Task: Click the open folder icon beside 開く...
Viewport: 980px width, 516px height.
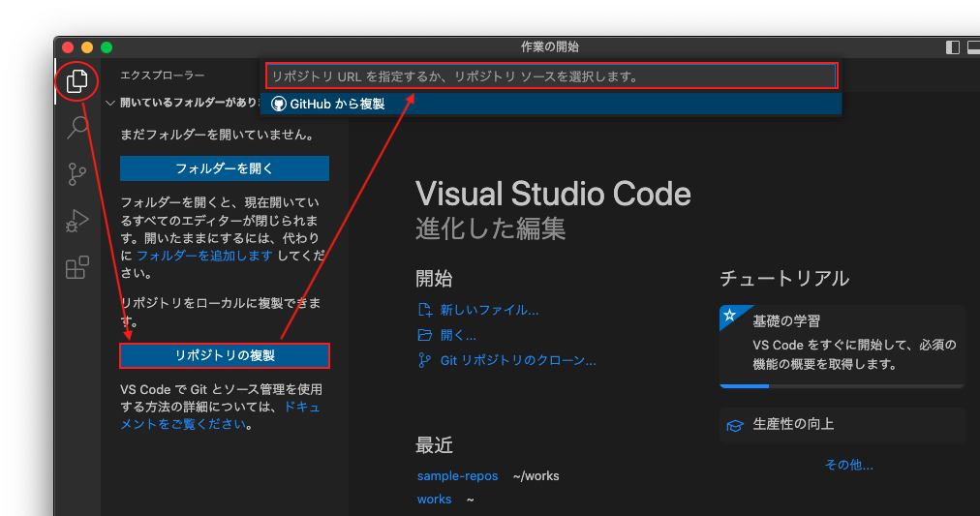Action: tap(424, 335)
